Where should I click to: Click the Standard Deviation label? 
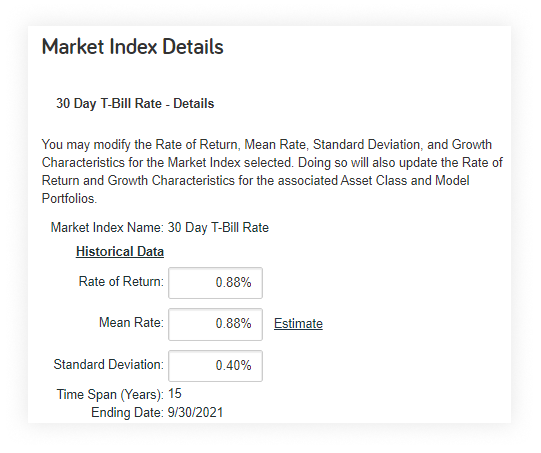108,364
